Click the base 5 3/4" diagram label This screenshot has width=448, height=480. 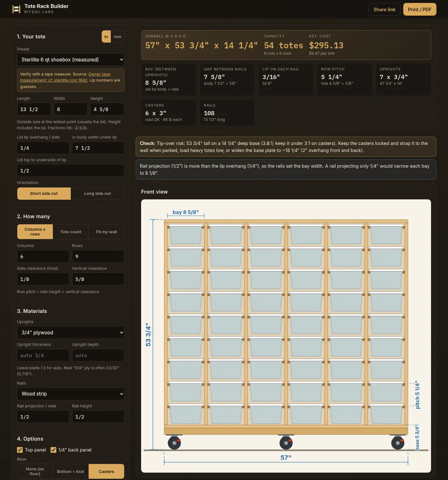point(417,437)
